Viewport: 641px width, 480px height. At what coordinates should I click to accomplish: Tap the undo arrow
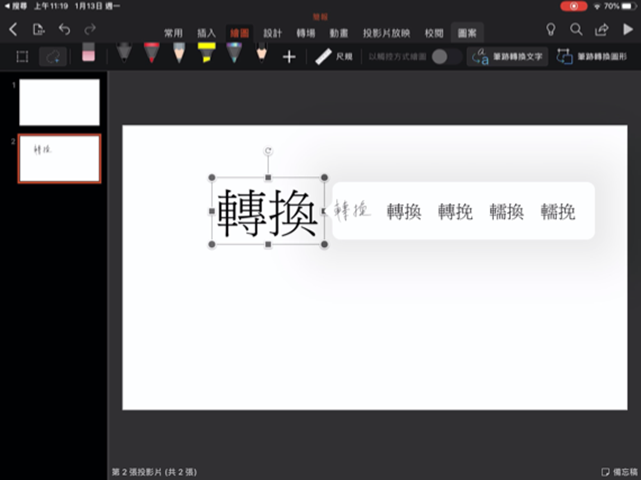(65, 31)
